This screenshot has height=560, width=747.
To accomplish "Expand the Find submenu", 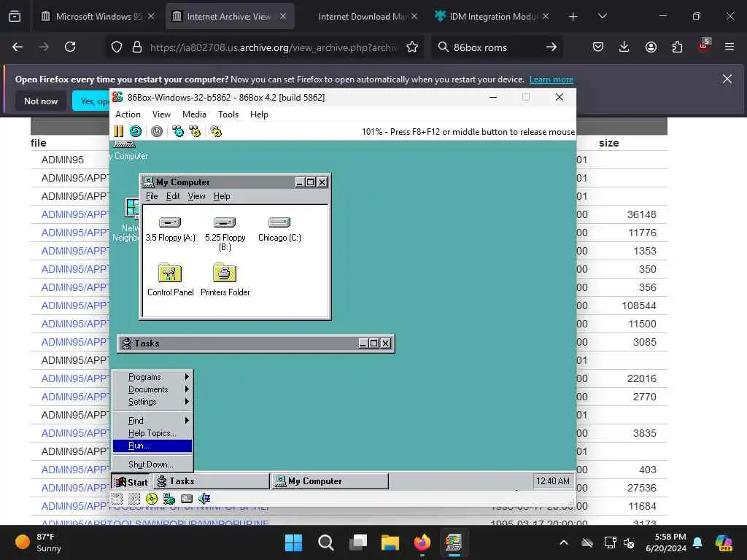I will point(153,421).
